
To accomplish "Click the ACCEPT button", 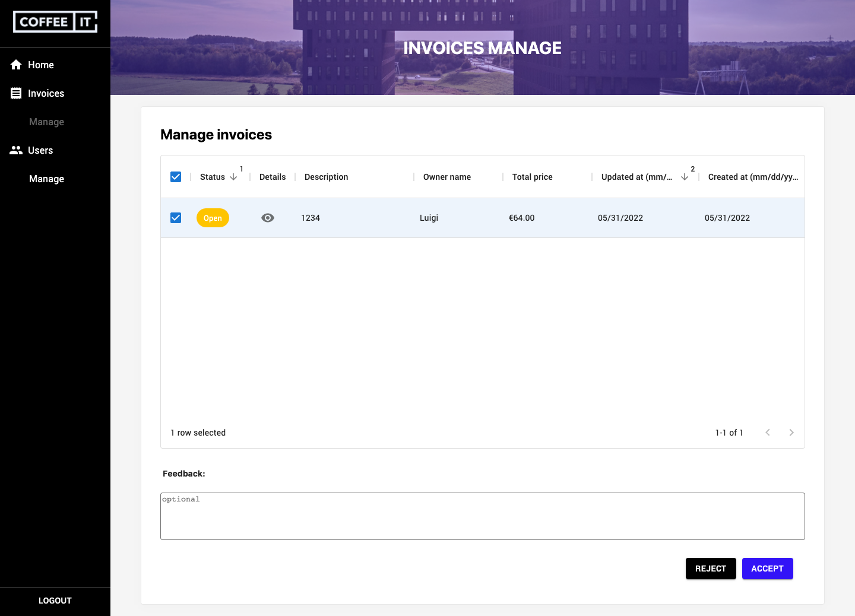I will point(767,569).
